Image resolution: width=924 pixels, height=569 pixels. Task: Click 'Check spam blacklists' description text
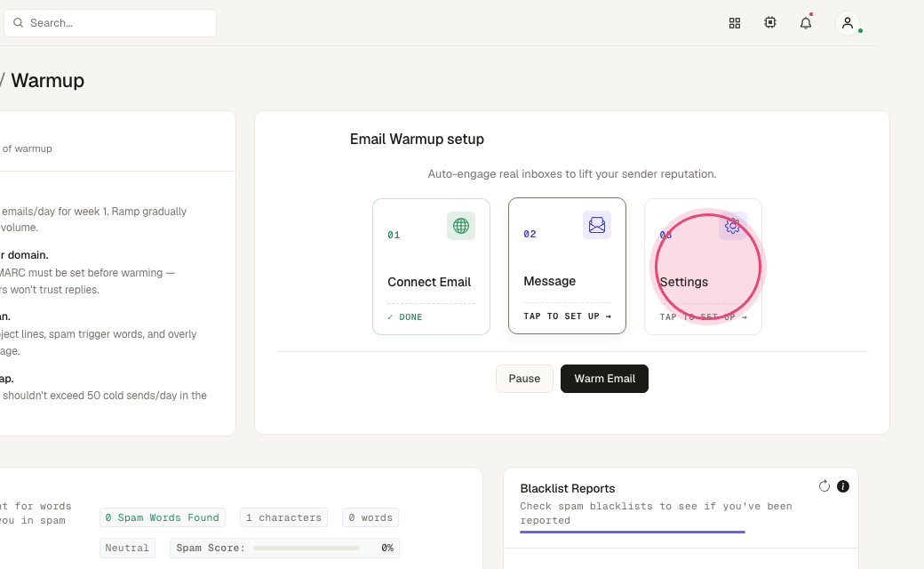pos(656,513)
